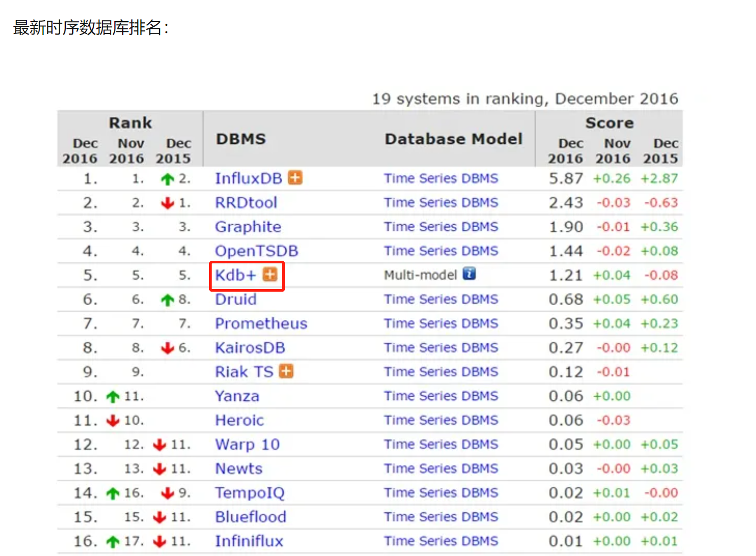Click Time Series DBMS in Druid row
Image resolution: width=756 pixels, height=556 pixels.
click(x=441, y=299)
